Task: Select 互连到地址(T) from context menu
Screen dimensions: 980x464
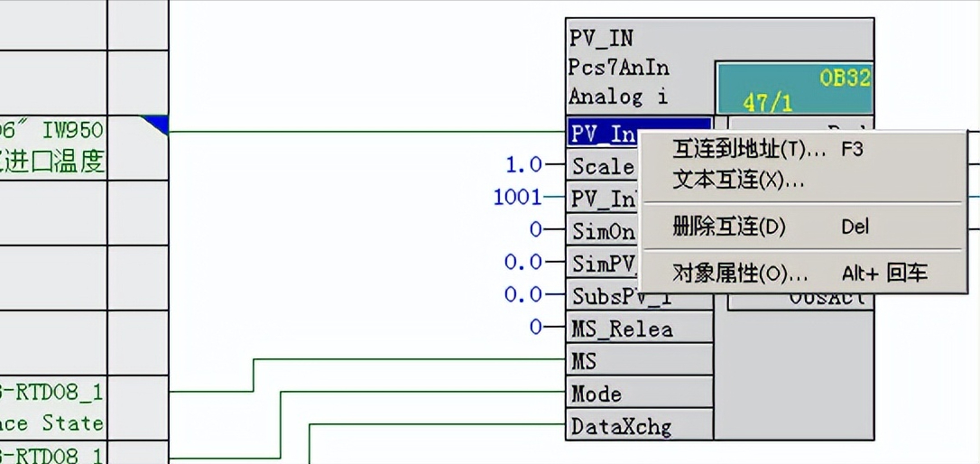Action: click(749, 150)
